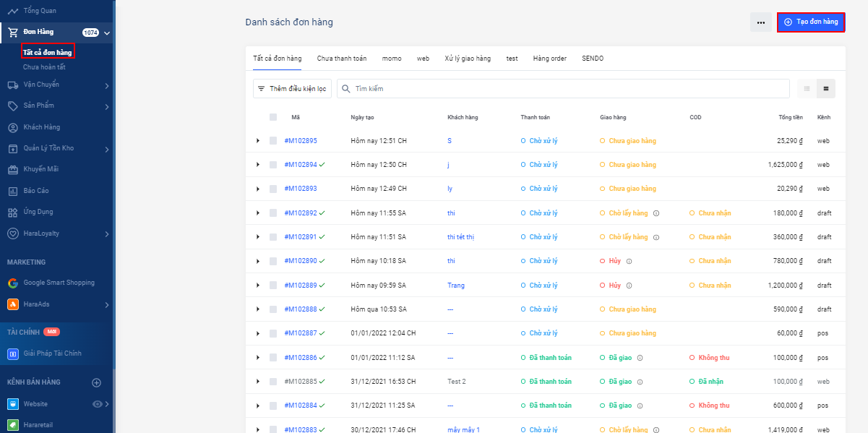Expand row details for order #M102888
Screen dimensions: 868x433
(258, 309)
